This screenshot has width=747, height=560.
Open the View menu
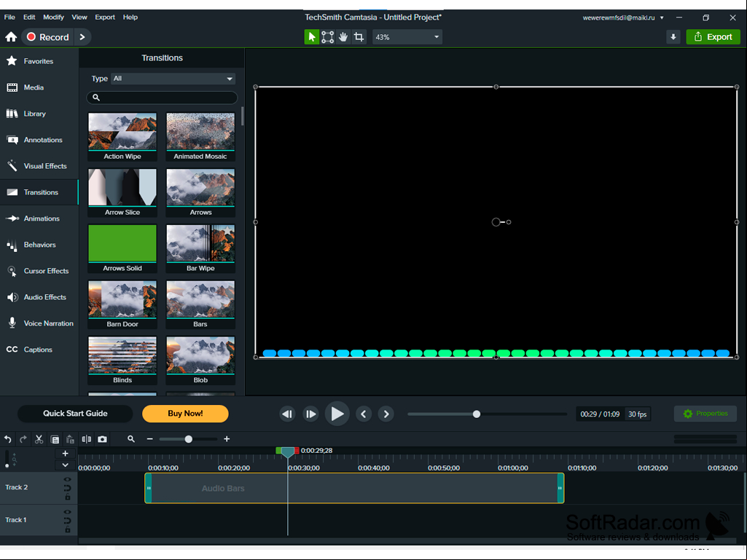[x=79, y=17]
